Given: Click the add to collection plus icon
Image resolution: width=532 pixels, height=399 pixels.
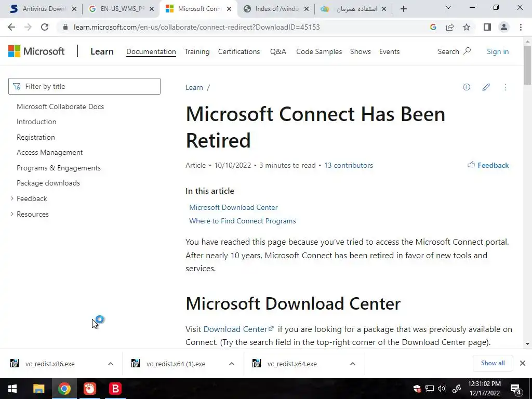Looking at the screenshot, I should pyautogui.click(x=467, y=87).
